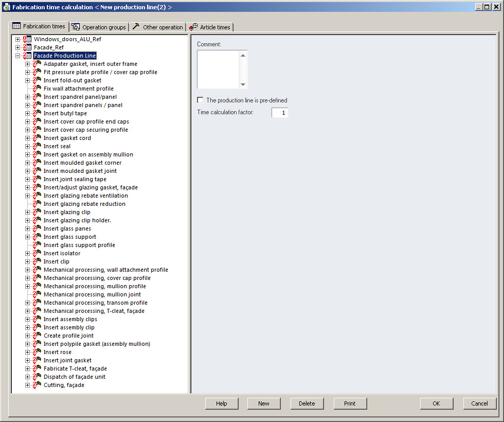
Task: Click the icon beside Create profile joint
Action: 37,336
